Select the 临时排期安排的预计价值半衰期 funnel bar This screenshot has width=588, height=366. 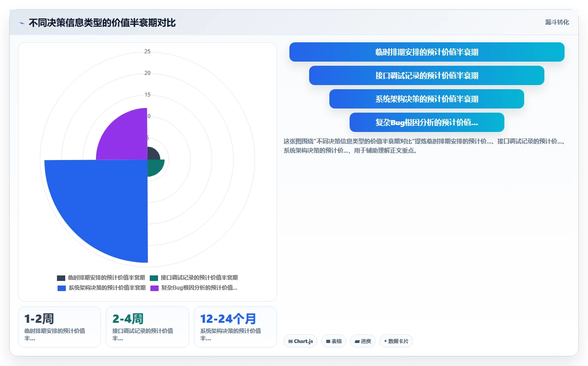[x=427, y=52]
